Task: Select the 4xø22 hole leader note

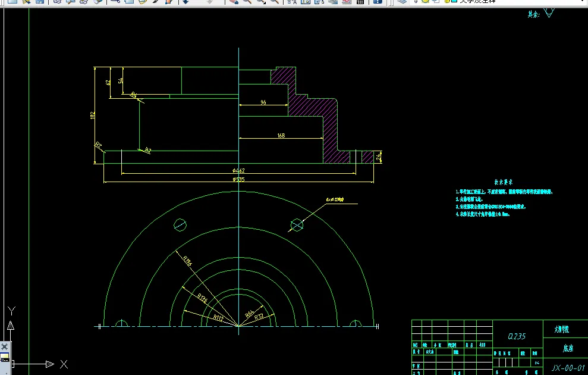Action: (335, 199)
